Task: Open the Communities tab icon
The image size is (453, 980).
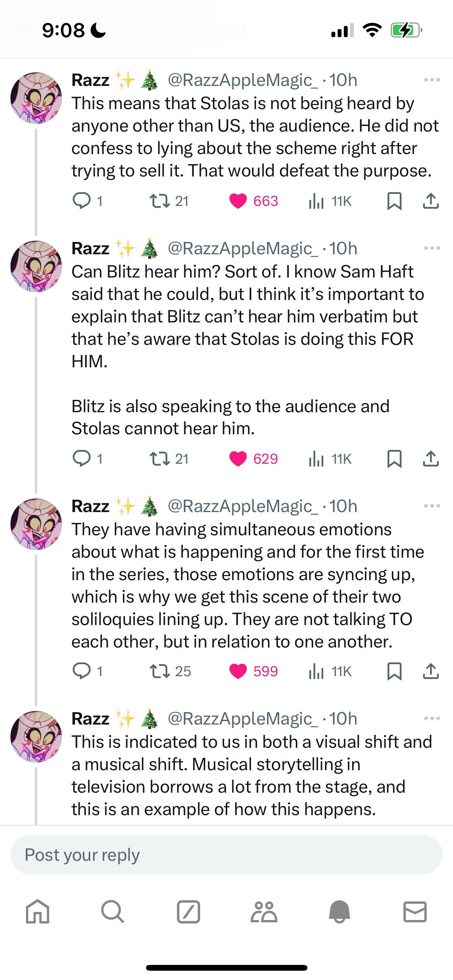Action: (264, 912)
